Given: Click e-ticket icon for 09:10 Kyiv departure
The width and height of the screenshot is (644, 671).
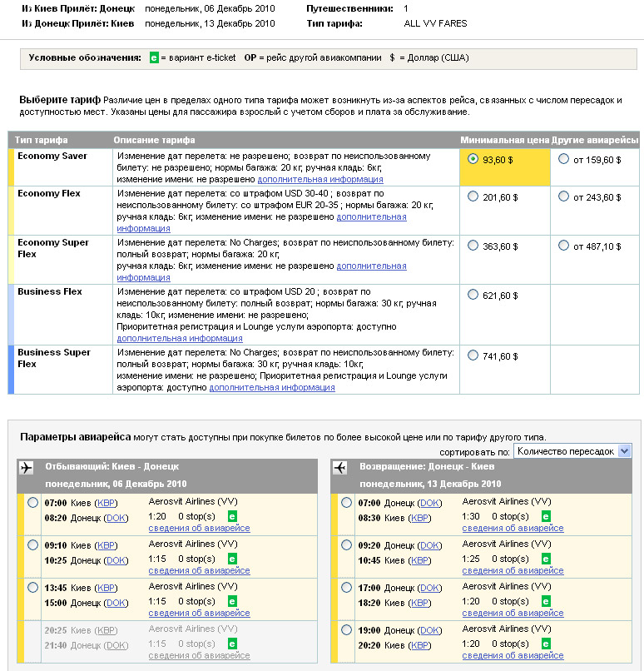Looking at the screenshot, I should pyautogui.click(x=232, y=559).
